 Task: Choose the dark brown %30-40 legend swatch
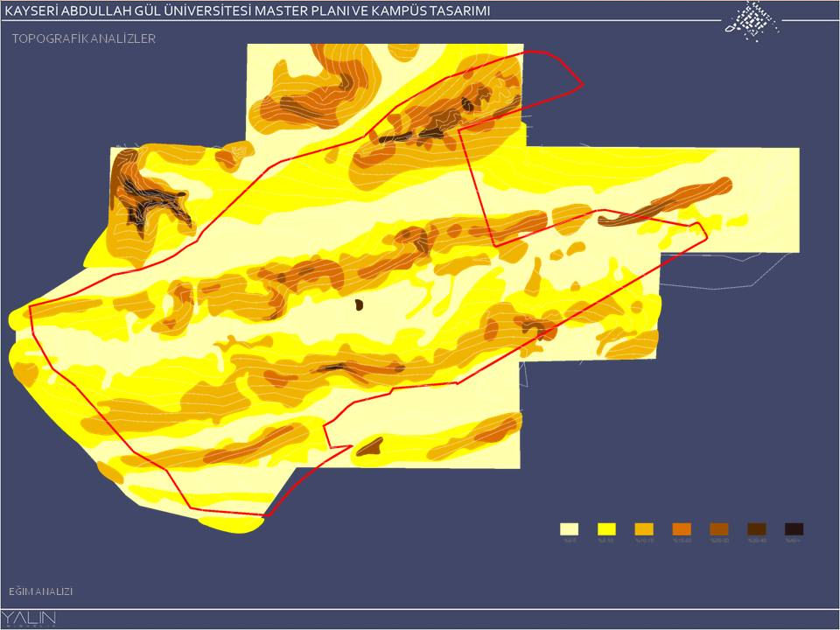point(757,528)
